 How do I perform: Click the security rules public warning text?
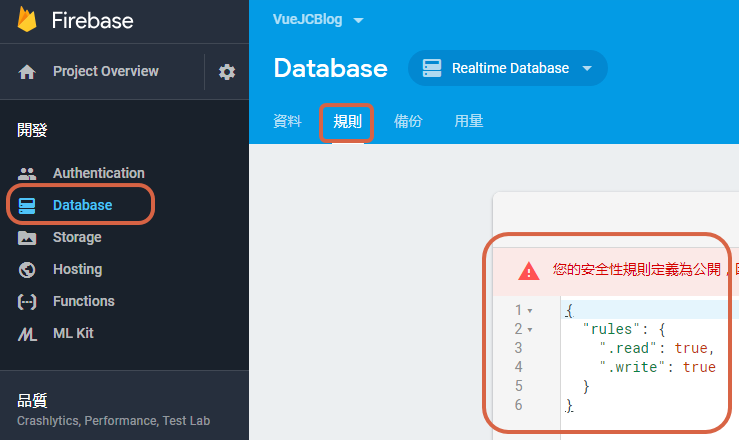point(646,269)
